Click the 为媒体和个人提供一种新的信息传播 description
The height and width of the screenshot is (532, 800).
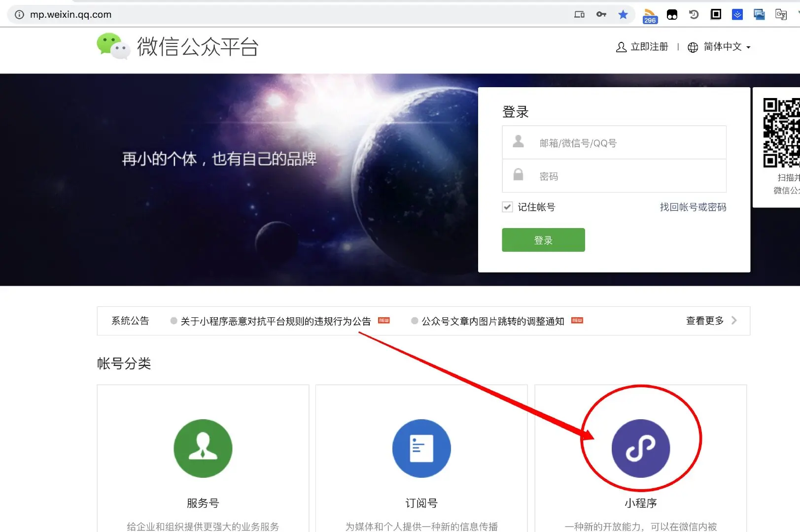421,526
